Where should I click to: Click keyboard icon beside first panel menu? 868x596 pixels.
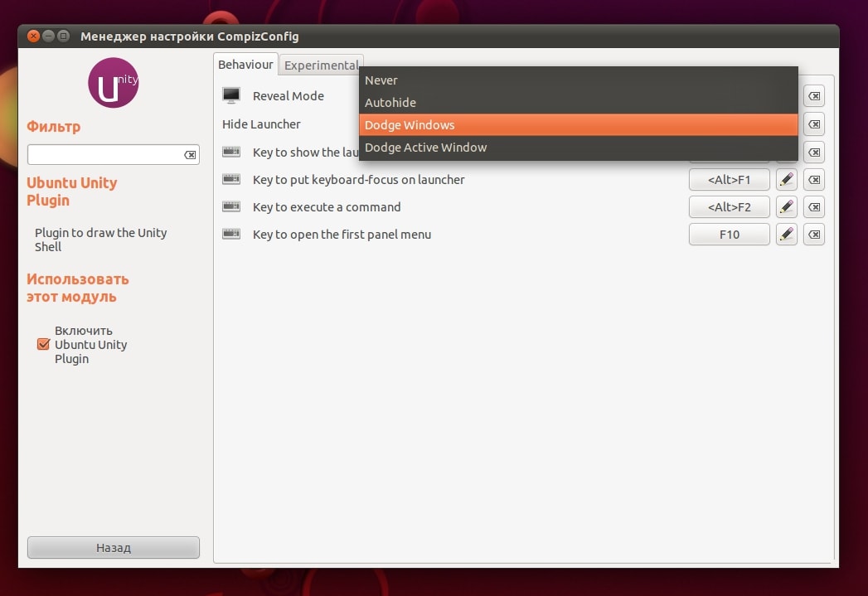coord(230,234)
